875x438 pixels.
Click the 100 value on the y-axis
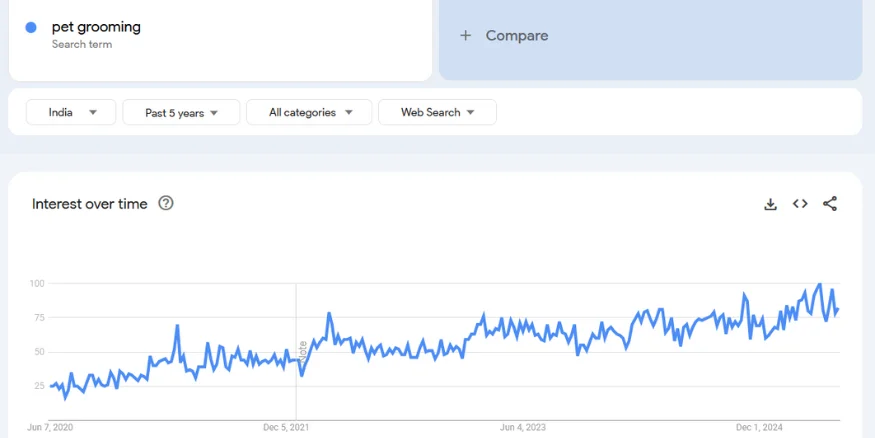37,284
